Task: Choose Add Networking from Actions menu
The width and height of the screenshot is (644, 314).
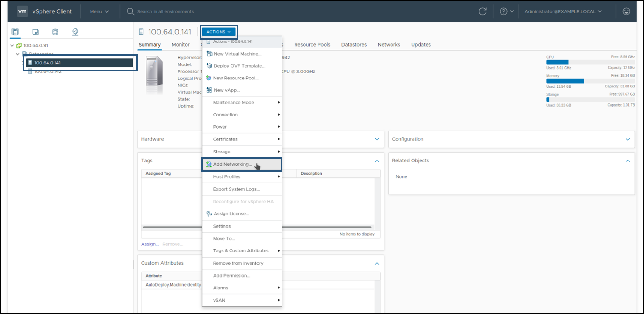Action: coord(242,164)
